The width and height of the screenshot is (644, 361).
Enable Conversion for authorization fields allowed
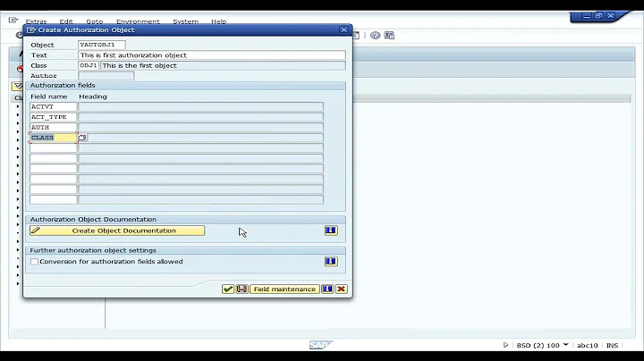(x=35, y=261)
